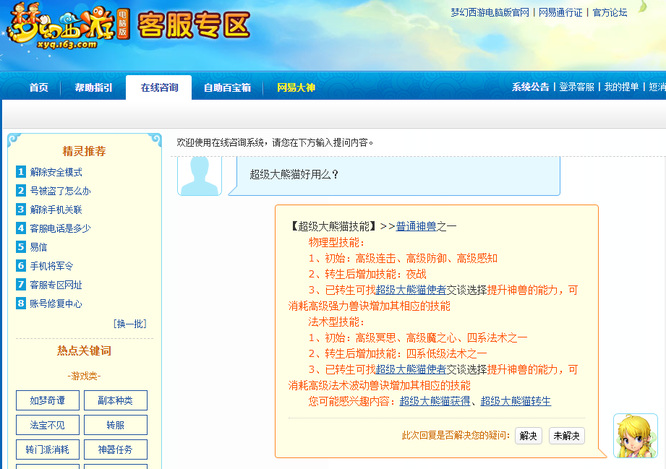Click the 登录客服 link

pos(576,87)
